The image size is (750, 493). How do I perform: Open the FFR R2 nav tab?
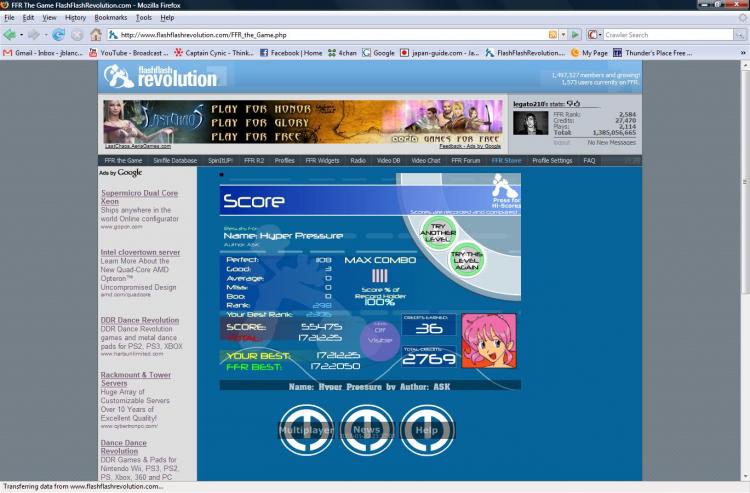[x=254, y=161]
